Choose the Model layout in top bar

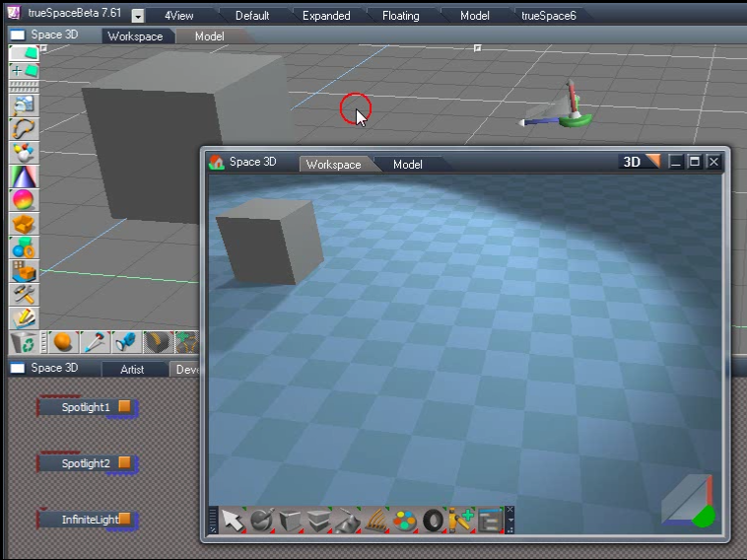tap(474, 16)
